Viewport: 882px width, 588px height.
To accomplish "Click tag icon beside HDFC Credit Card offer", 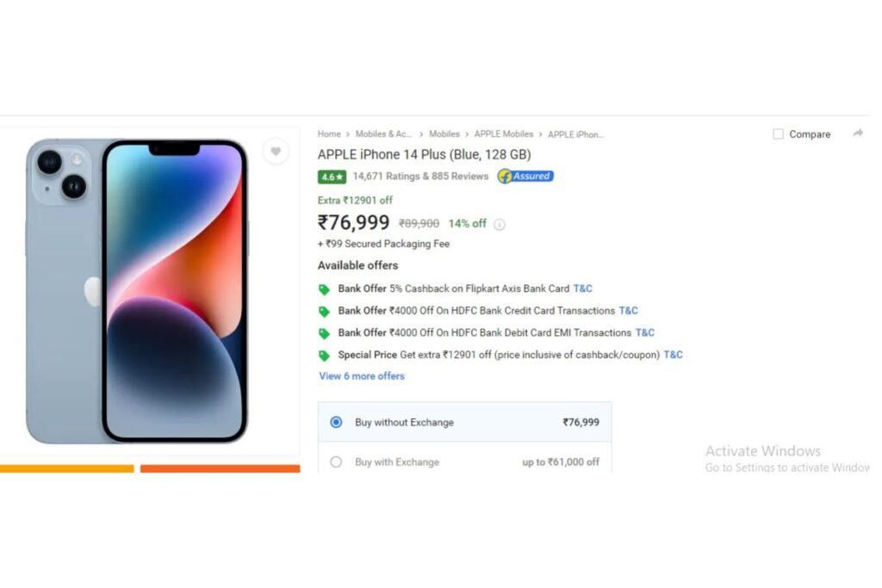I will pyautogui.click(x=324, y=312).
